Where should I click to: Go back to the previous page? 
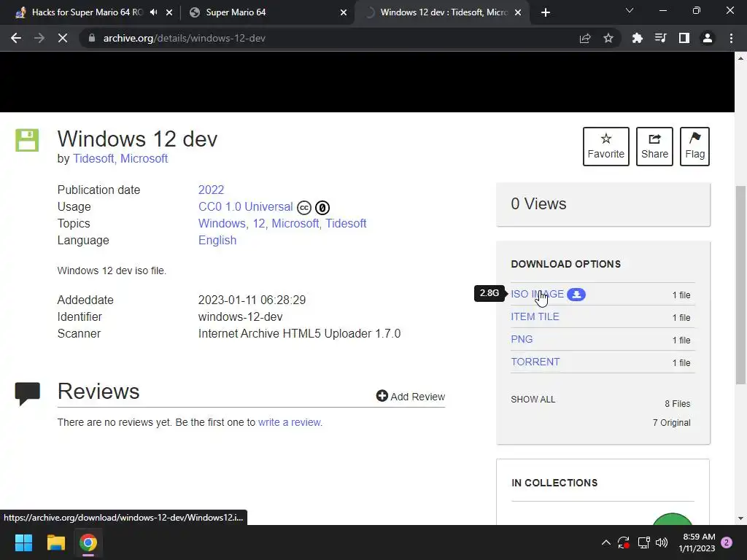coord(16,38)
